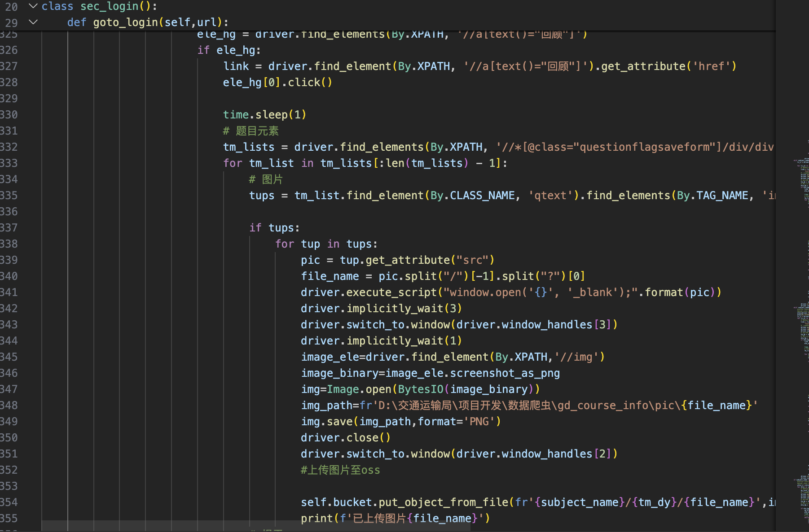Screen dimensions: 809x532
Task: Click 'pic = tup.get_attribute("src")' line
Action: 397,260
